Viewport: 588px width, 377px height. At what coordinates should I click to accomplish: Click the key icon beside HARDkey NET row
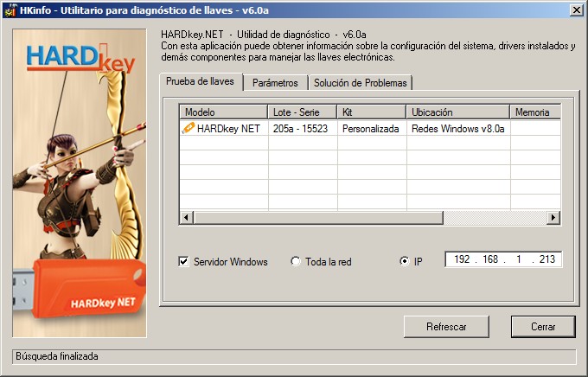[188, 128]
